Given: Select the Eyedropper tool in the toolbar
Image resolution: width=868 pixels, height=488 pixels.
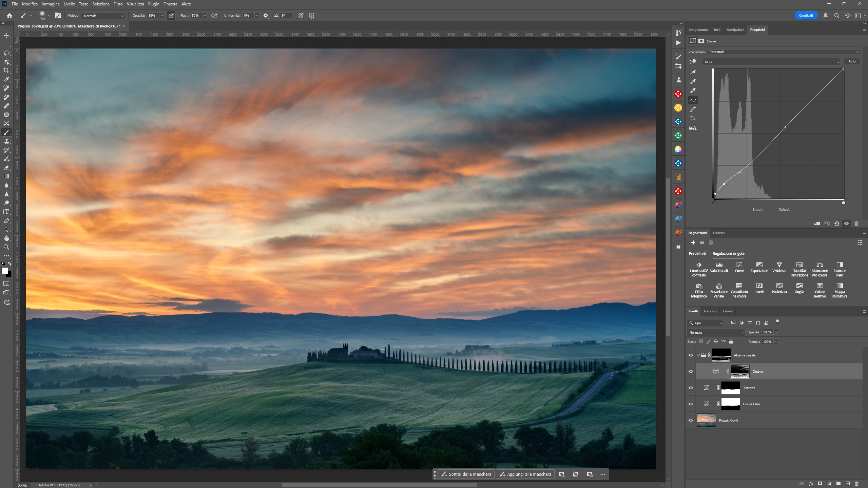Looking at the screenshot, I should click(6, 79).
